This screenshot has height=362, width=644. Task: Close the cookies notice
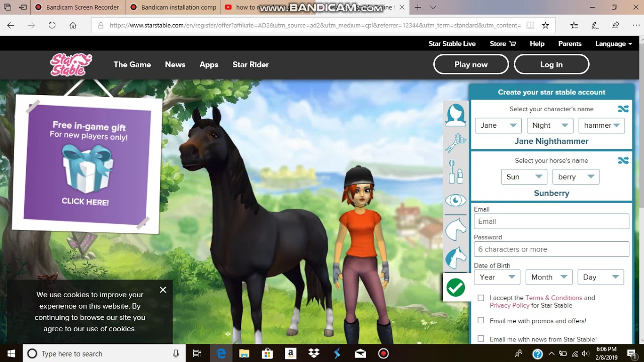pos(163,290)
